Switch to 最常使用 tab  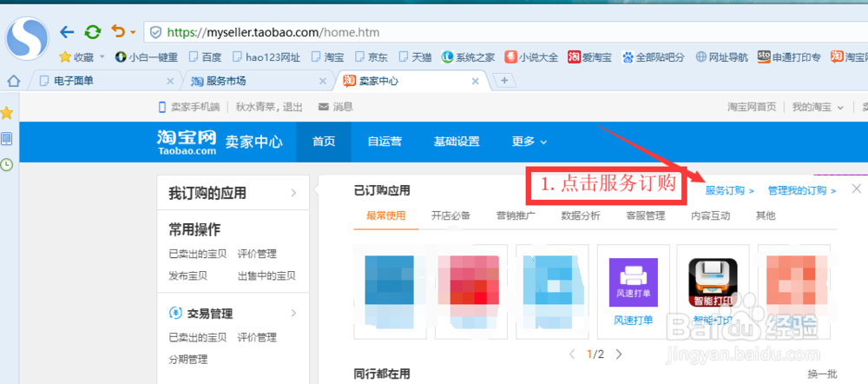click(x=386, y=216)
